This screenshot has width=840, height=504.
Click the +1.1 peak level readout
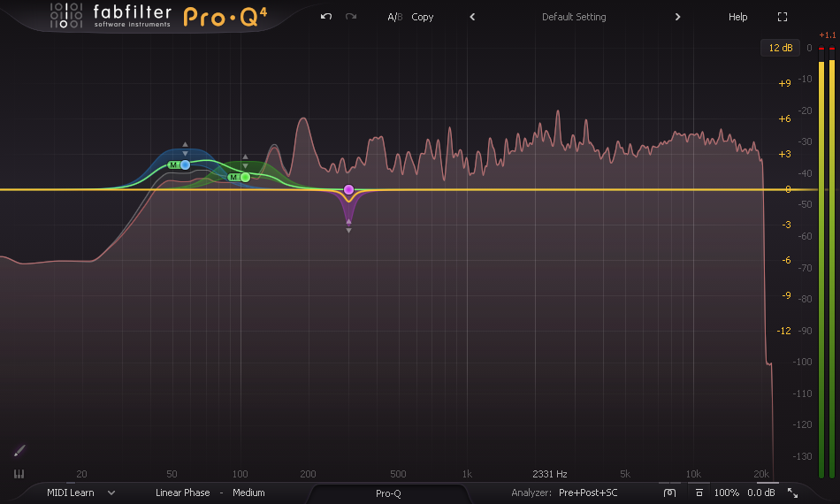[x=827, y=35]
